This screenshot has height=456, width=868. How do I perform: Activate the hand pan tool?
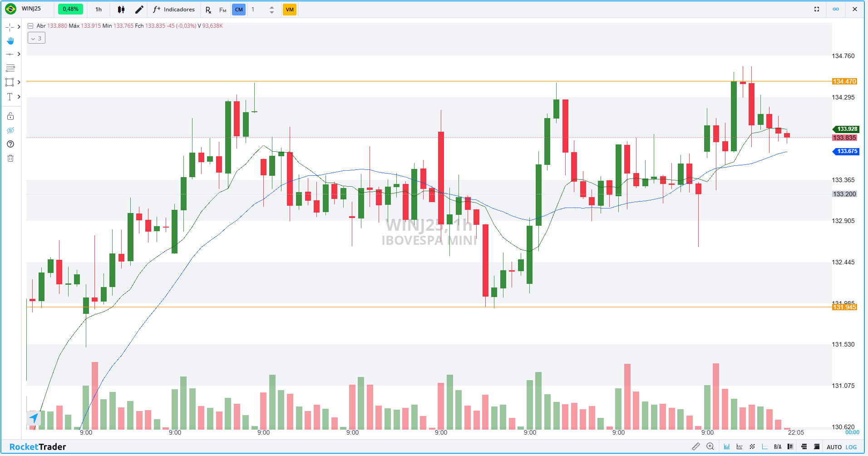click(10, 41)
